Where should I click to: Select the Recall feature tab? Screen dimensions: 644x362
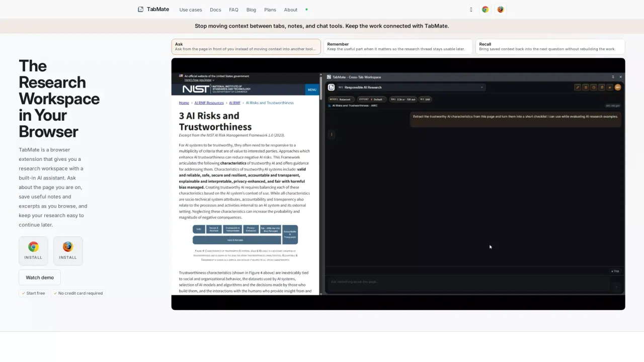[550, 46]
